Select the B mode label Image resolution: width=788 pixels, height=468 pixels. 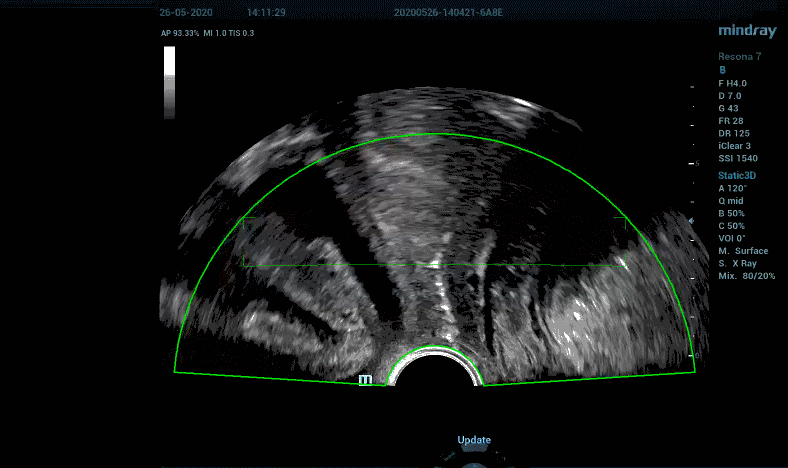coord(722,70)
